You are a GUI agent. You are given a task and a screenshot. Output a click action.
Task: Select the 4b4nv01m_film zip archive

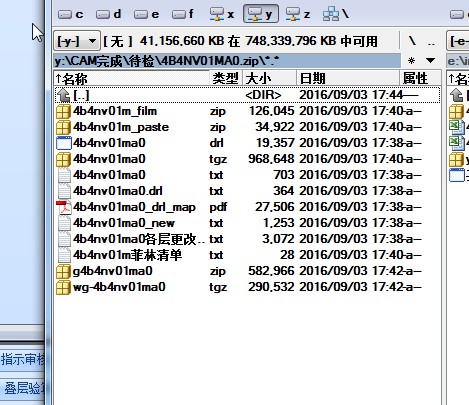click(247, 111)
